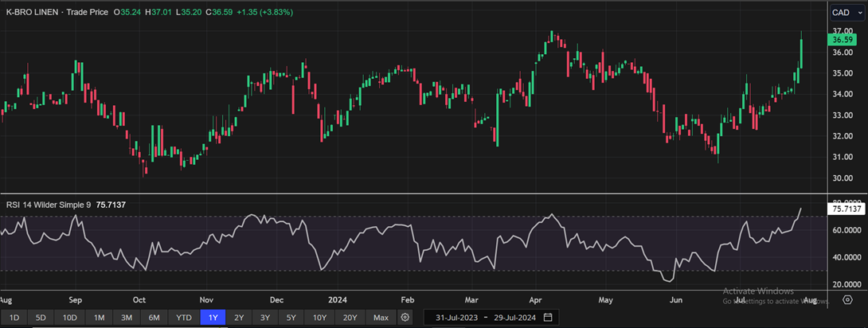This screenshot has width=868, height=328.
Task: Click the Sep label on time axis
Action: click(x=76, y=300)
